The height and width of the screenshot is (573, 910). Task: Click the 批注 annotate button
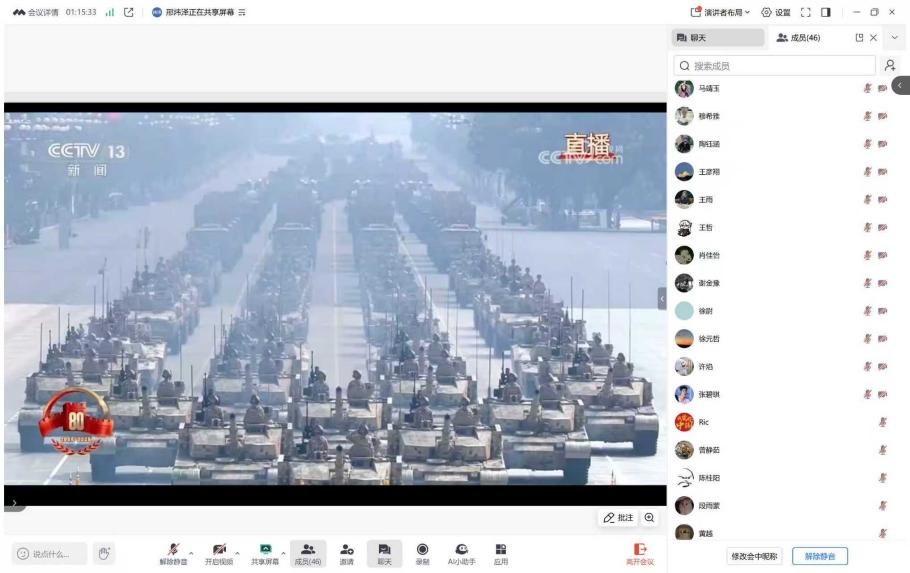tap(618, 517)
